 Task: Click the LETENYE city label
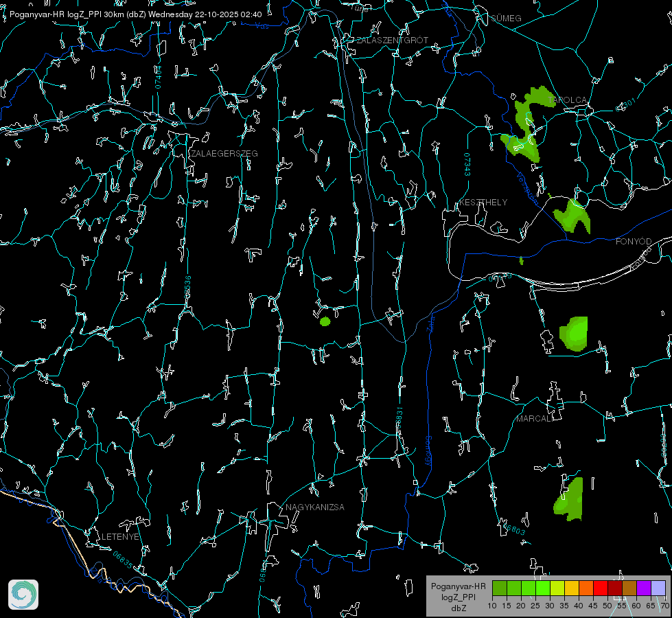click(x=120, y=537)
